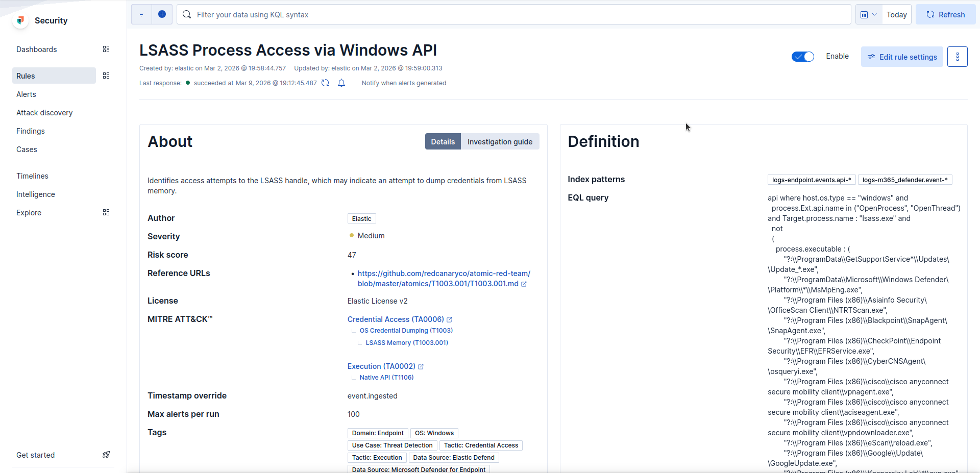Open the calendar date quick menu dropdown
This screenshot has width=980, height=473.
[868, 15]
